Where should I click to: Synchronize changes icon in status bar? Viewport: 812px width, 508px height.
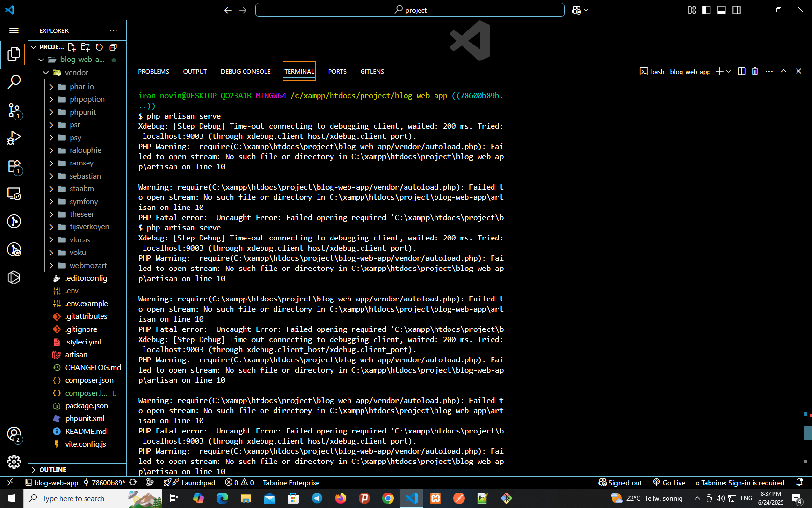pos(133,483)
